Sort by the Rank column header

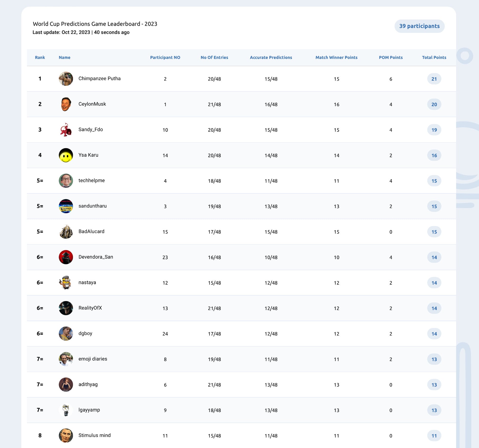click(x=40, y=58)
